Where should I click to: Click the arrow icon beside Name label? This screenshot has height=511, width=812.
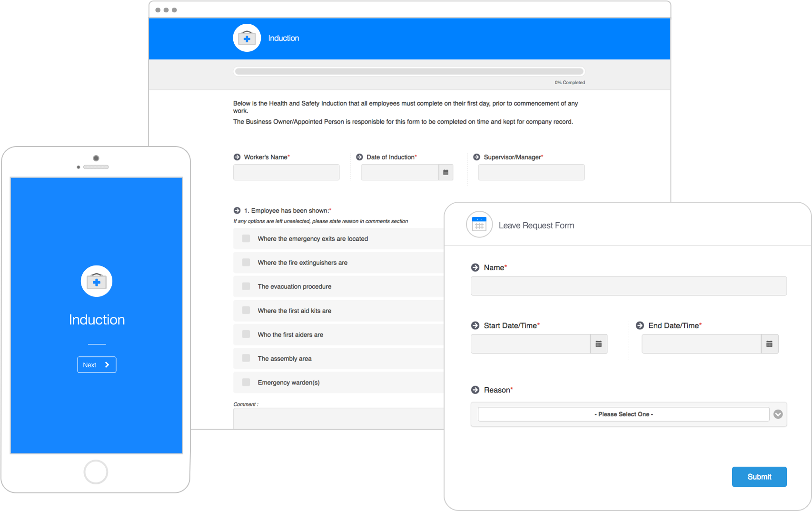tap(475, 267)
